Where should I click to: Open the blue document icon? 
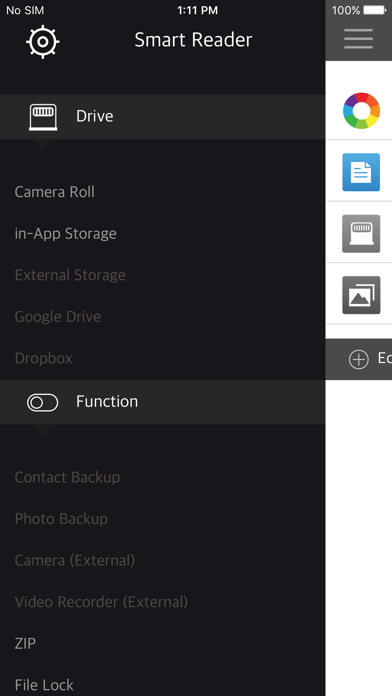click(361, 172)
